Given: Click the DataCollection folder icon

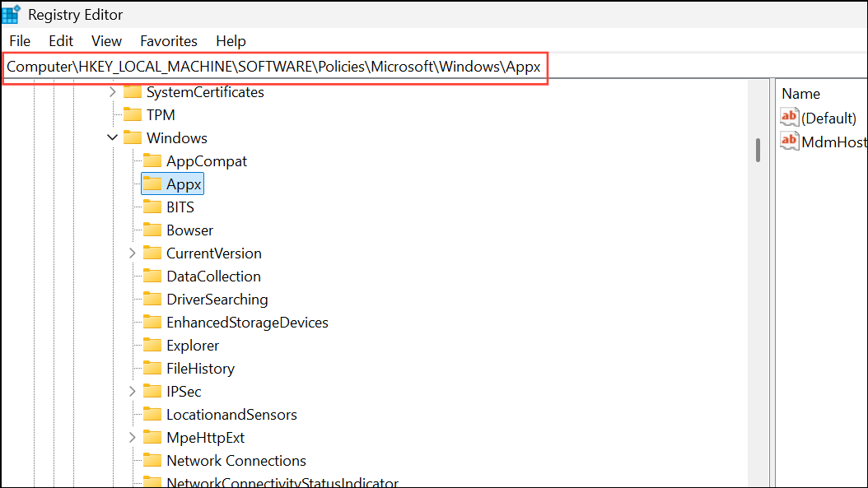Looking at the screenshot, I should [152, 276].
